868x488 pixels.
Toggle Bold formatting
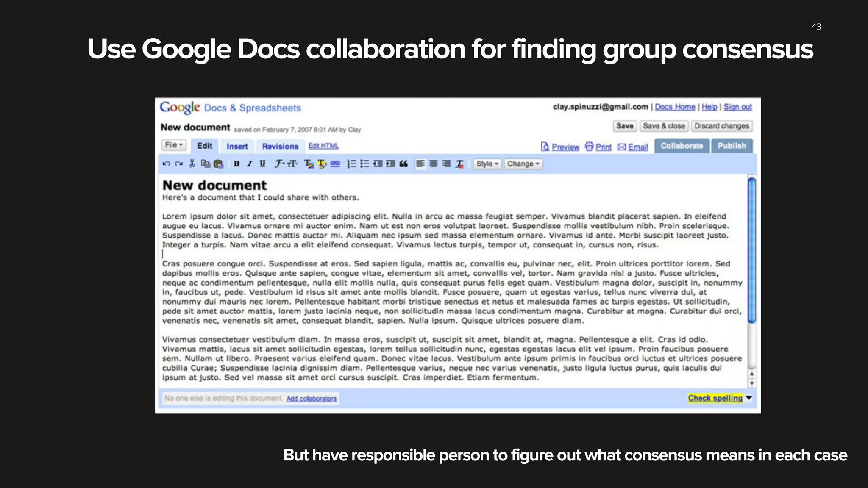pos(236,164)
